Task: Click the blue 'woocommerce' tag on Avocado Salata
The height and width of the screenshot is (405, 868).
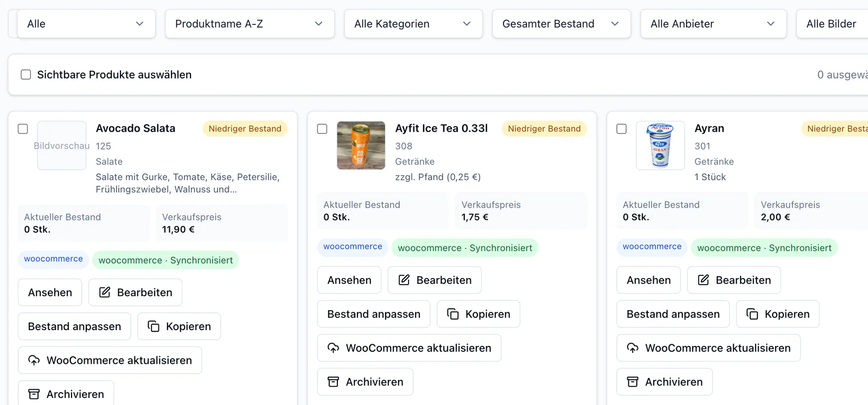Action: 53,259
